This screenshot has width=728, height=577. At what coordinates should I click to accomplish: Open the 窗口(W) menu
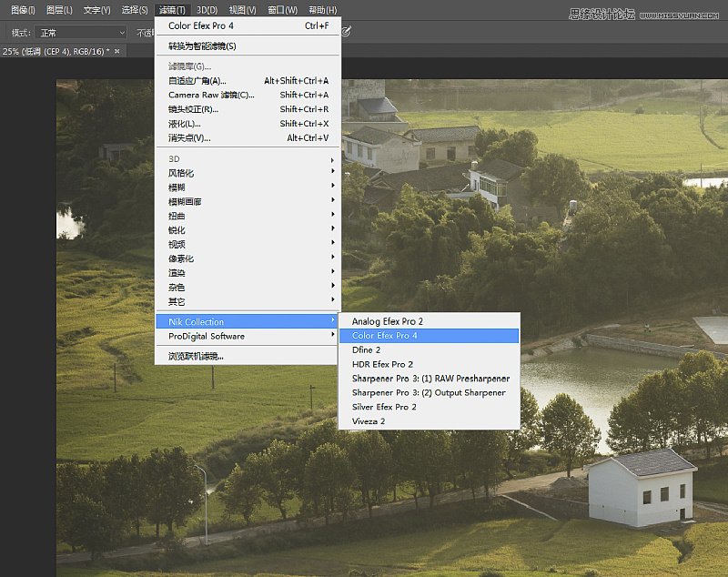[283, 10]
